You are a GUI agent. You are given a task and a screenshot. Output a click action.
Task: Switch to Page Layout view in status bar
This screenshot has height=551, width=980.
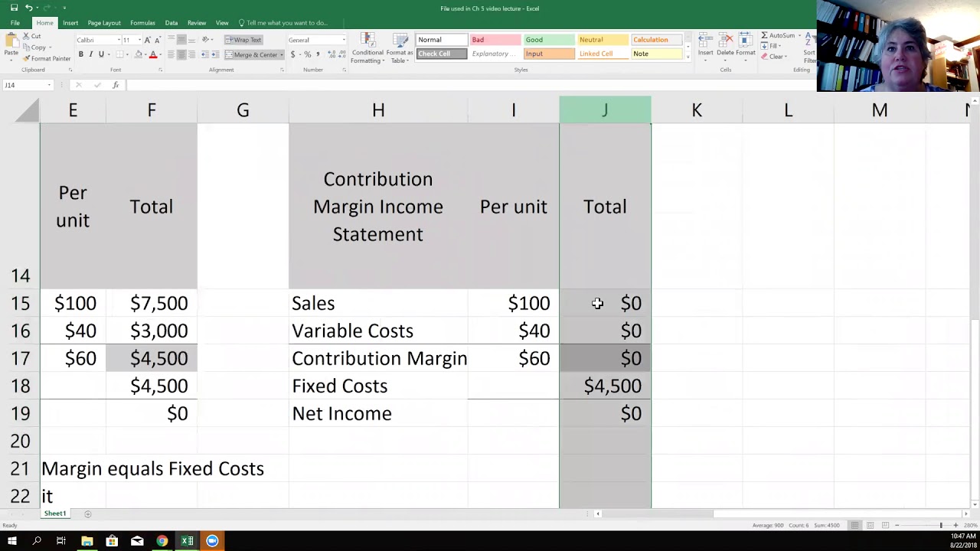point(870,525)
